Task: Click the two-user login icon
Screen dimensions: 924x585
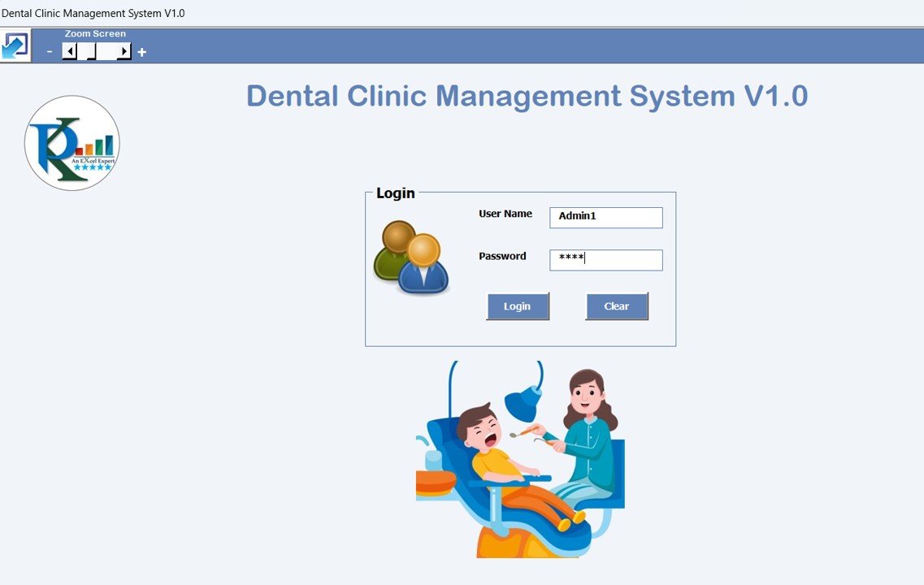Action: [411, 258]
